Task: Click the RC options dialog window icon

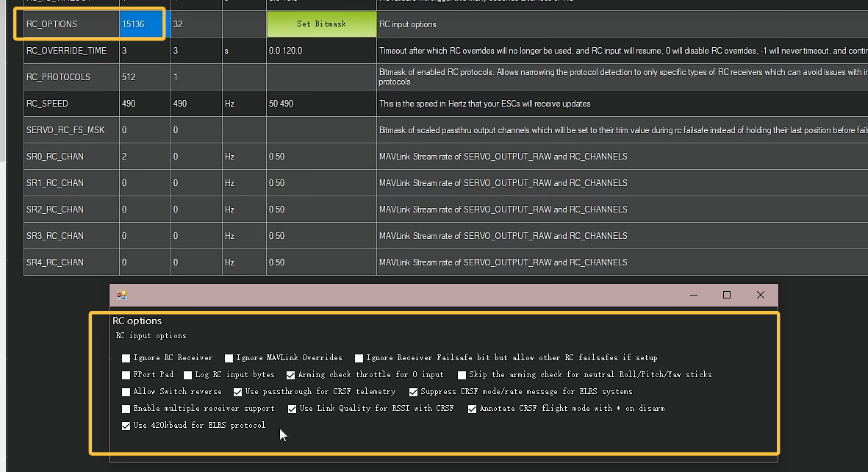Action: (122, 295)
